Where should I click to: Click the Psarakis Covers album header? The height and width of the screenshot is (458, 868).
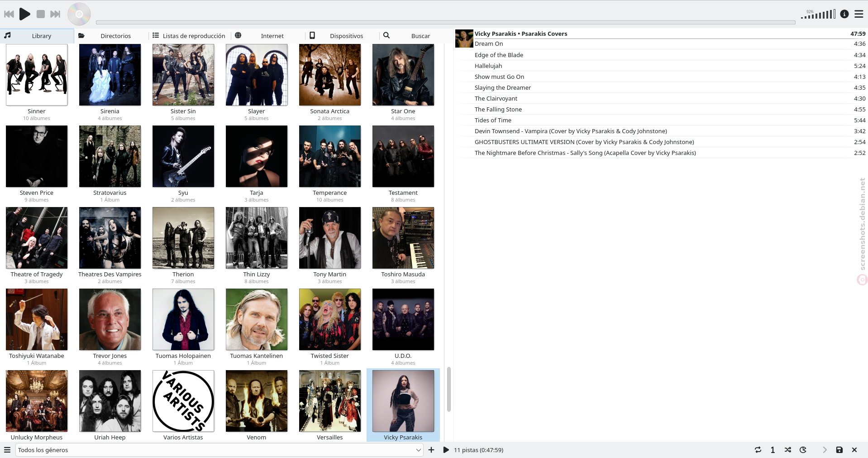(661, 34)
